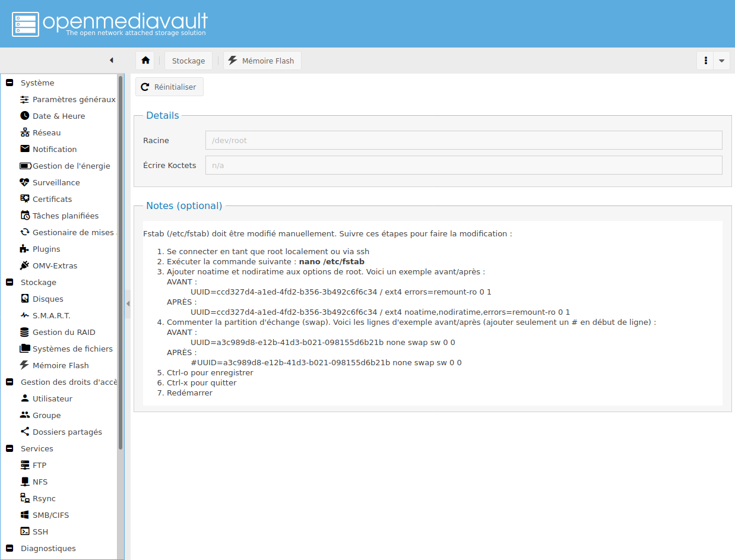The height and width of the screenshot is (560, 735).
Task: Hide the sidebar with the left arrow
Action: [111, 61]
